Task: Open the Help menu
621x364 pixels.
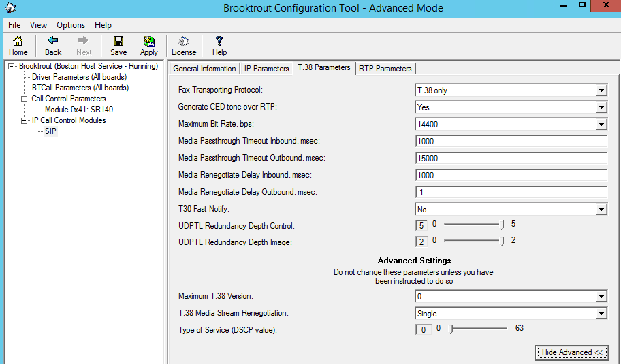Action: pyautogui.click(x=103, y=25)
